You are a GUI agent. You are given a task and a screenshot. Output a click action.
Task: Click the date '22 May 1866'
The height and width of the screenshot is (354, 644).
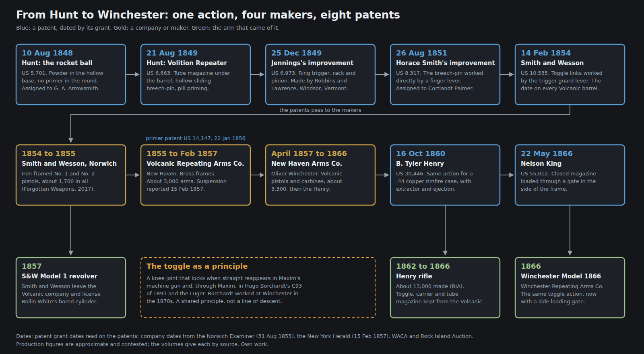pos(547,154)
